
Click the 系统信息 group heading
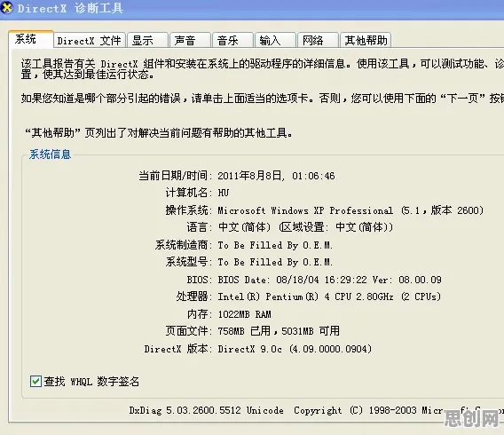coord(50,154)
